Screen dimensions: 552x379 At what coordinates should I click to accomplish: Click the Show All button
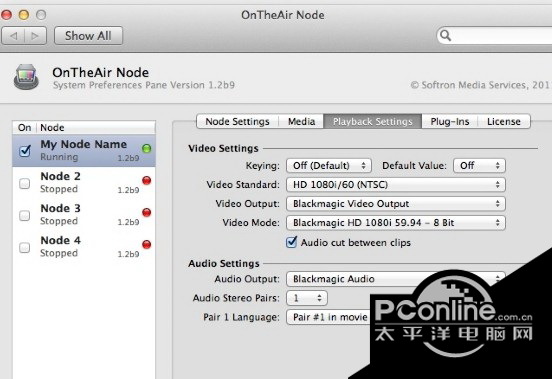(x=88, y=36)
